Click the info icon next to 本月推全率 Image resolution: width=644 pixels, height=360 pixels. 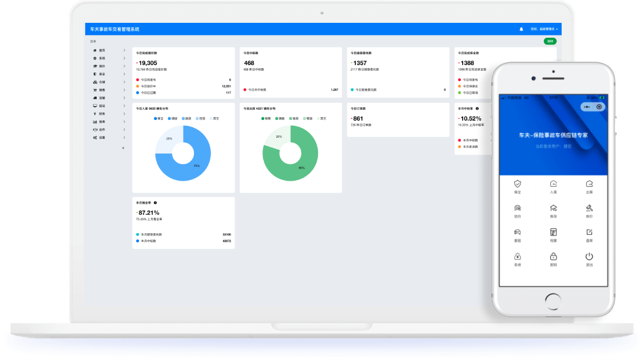point(155,203)
